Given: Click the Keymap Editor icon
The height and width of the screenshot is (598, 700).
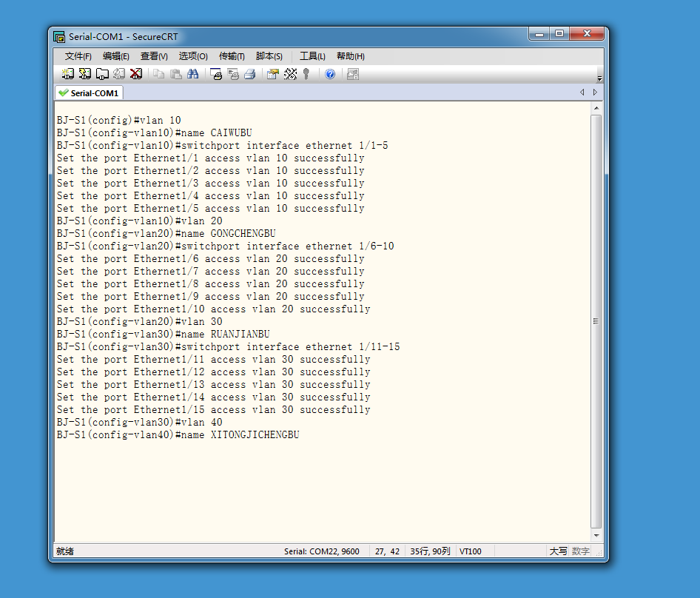Looking at the screenshot, I should pyautogui.click(x=290, y=74).
